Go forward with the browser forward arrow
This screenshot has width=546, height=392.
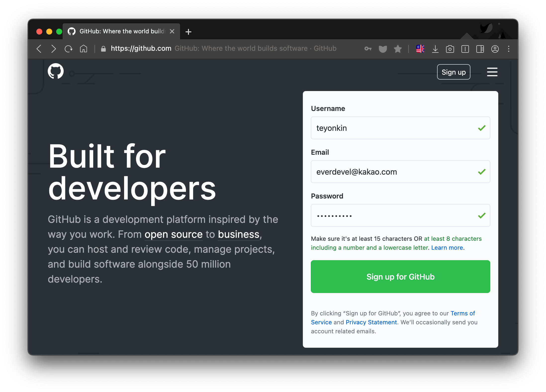(x=53, y=49)
